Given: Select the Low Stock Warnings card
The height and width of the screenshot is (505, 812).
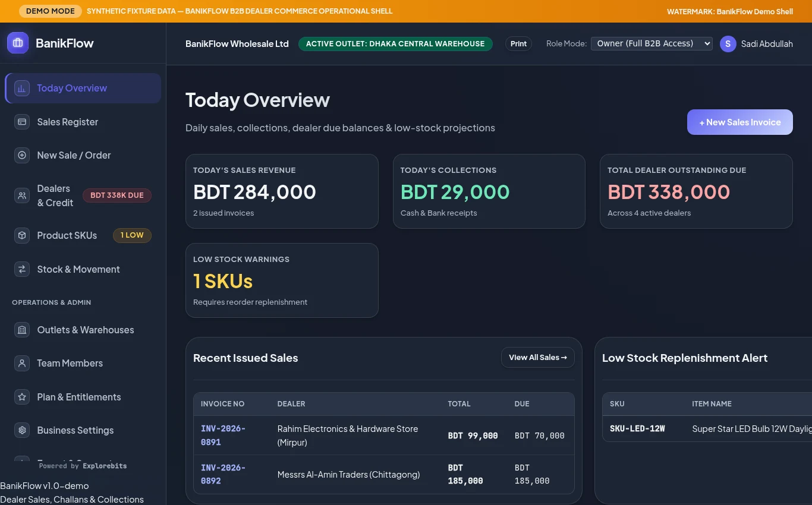Looking at the screenshot, I should pos(282,280).
